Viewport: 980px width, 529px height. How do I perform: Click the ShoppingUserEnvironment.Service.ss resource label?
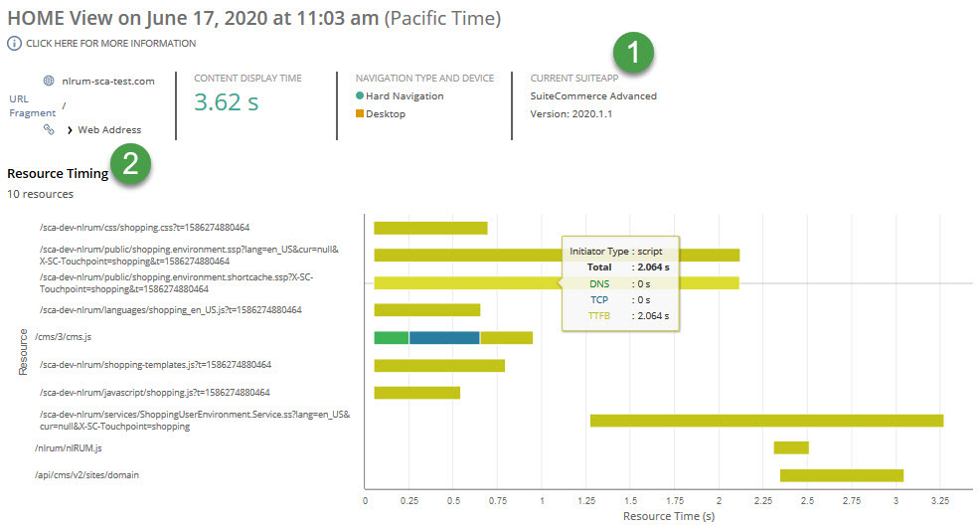[195, 421]
